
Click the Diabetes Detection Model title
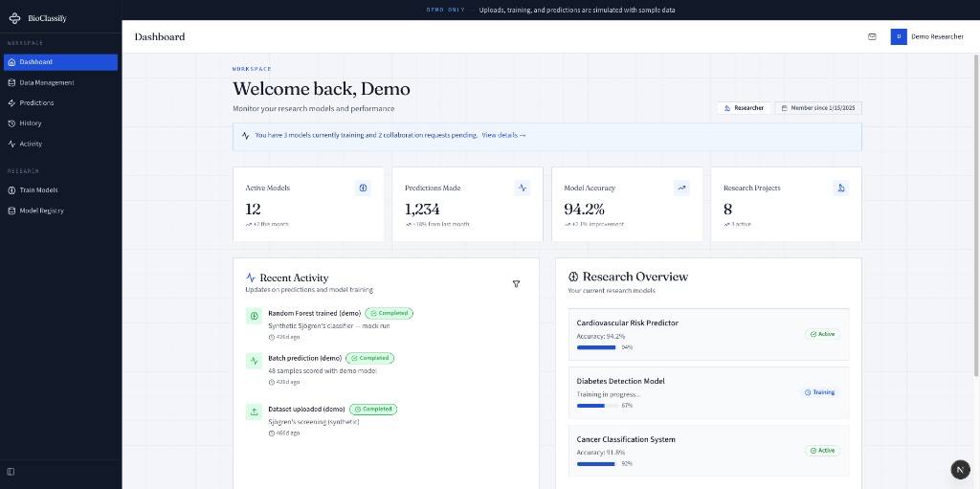point(620,382)
